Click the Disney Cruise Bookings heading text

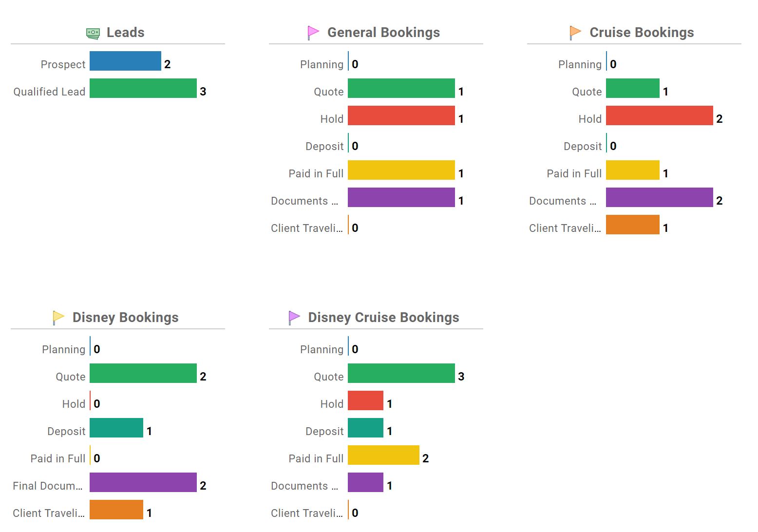383,318
